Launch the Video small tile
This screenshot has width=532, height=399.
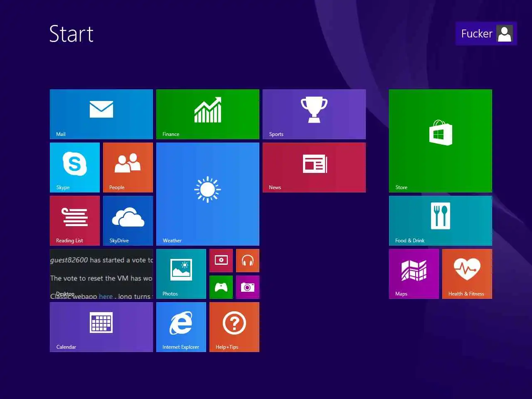click(221, 261)
